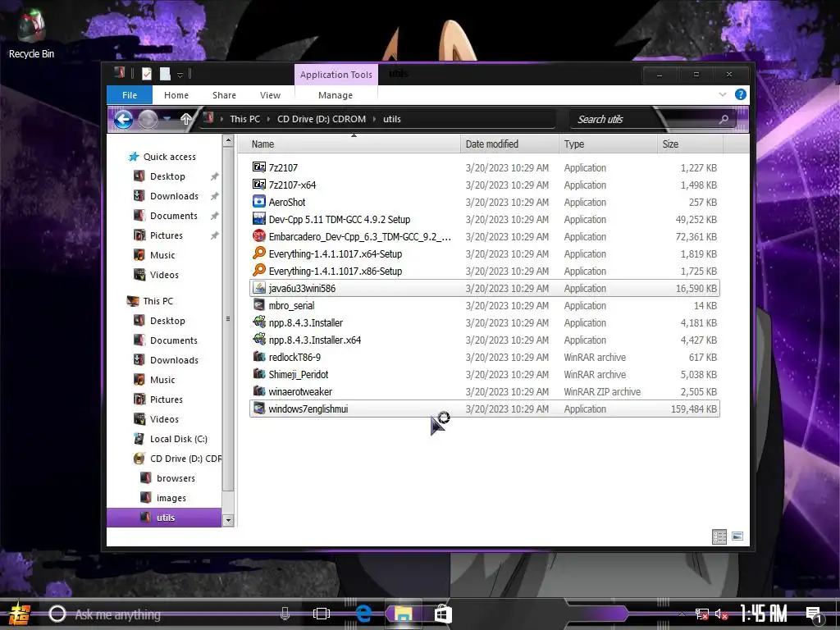Open the Home ribbon tab
Screen dimensions: 840x630
[176, 95]
